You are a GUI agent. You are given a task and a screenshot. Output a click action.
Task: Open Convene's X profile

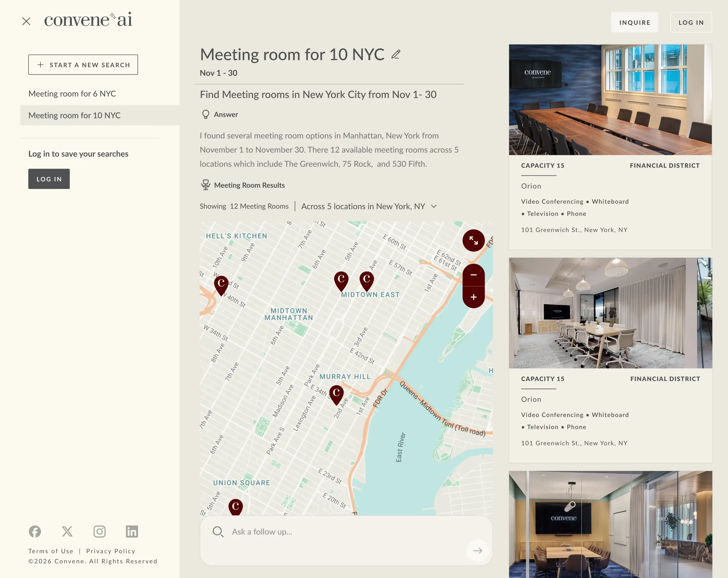67,532
